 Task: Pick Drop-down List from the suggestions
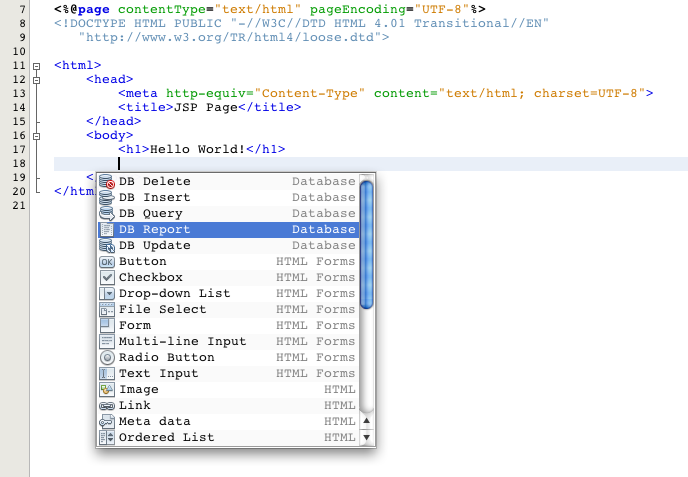[x=174, y=294]
